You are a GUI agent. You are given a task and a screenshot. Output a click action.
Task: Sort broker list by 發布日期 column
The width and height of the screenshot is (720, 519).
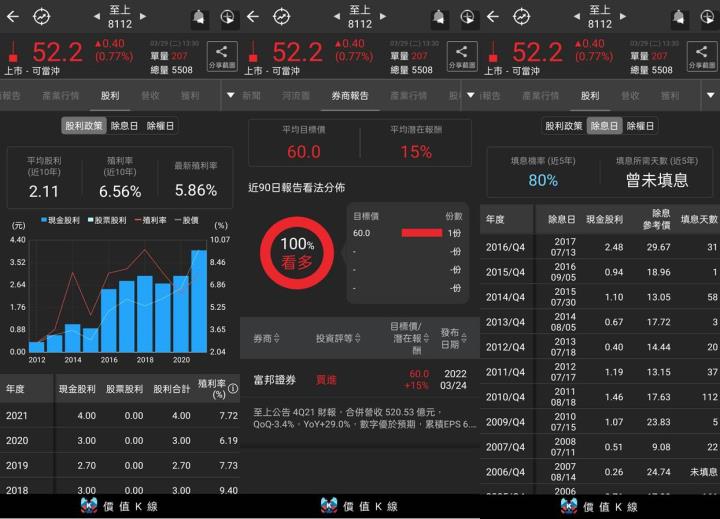pos(453,338)
